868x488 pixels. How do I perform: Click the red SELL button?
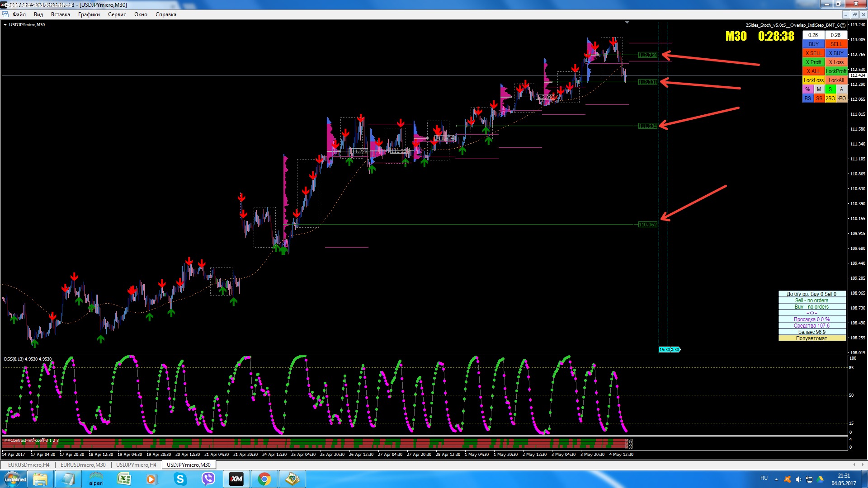[836, 44]
